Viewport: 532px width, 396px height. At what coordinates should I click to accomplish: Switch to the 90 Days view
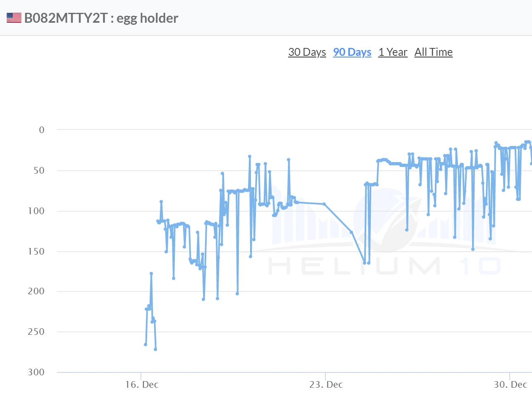point(352,52)
